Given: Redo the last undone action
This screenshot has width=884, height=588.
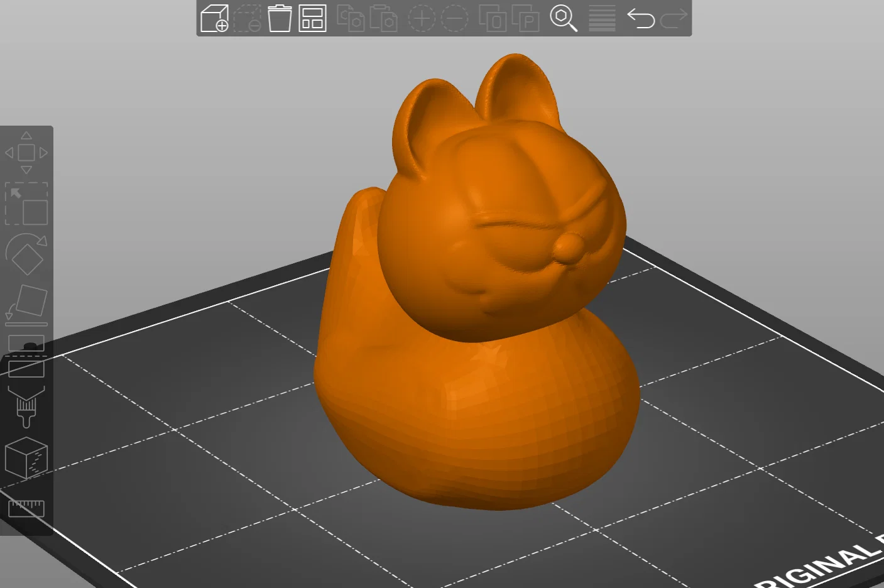Looking at the screenshot, I should pyautogui.click(x=674, y=18).
